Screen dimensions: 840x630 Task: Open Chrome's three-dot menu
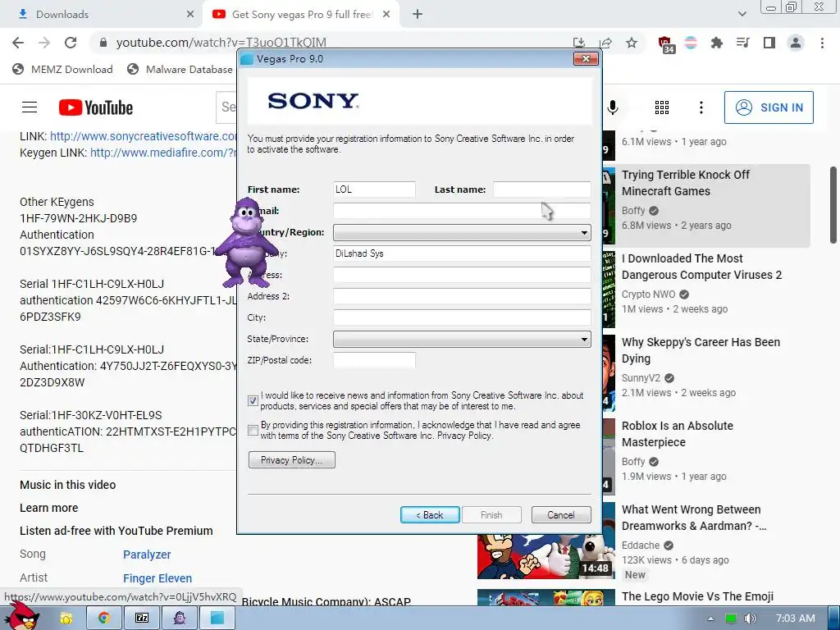coord(822,43)
